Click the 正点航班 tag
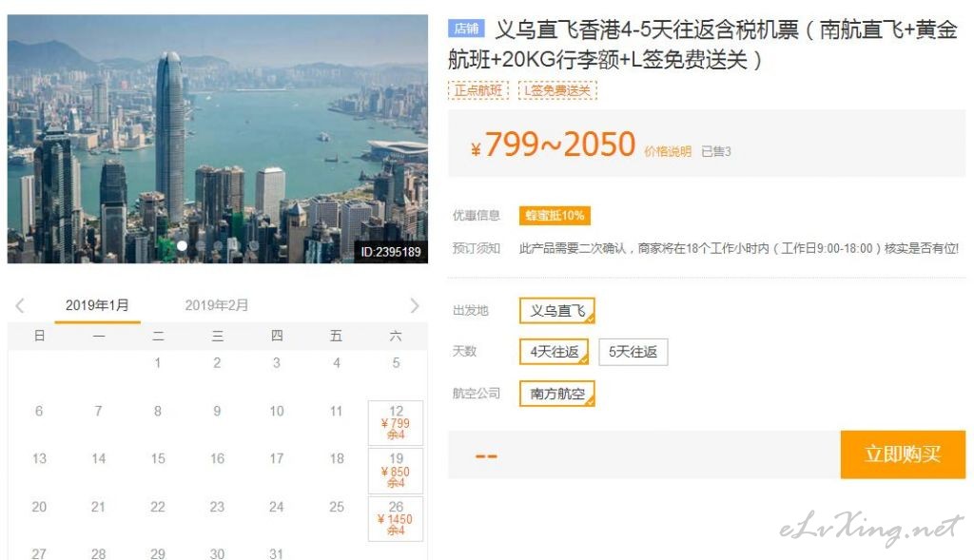 (x=477, y=90)
